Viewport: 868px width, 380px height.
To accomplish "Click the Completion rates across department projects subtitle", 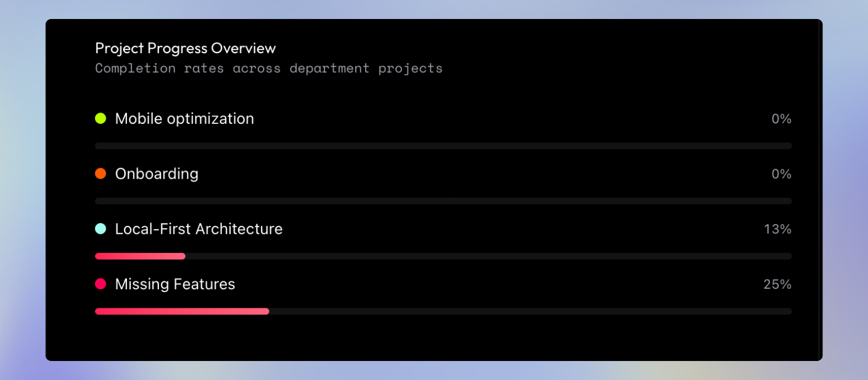I will pyautogui.click(x=269, y=68).
